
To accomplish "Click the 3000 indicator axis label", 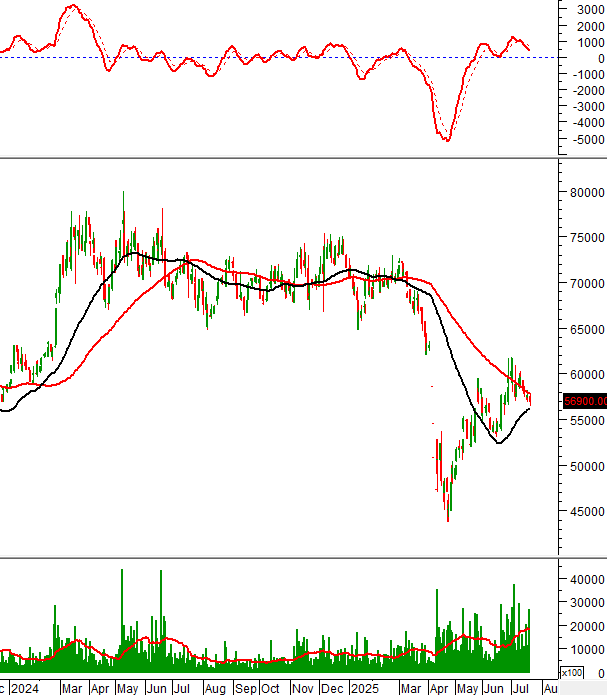I will tap(591, 10).
